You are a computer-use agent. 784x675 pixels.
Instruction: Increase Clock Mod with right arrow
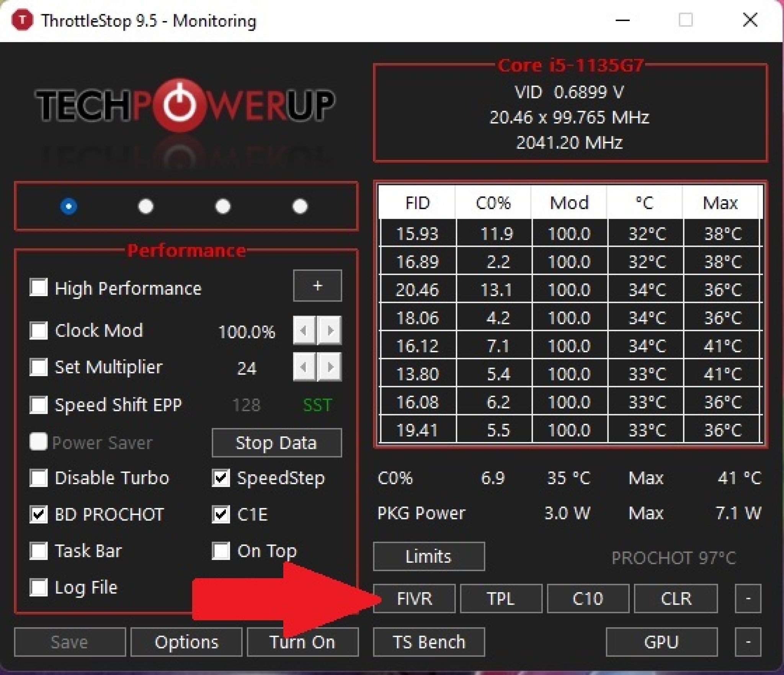[330, 330]
